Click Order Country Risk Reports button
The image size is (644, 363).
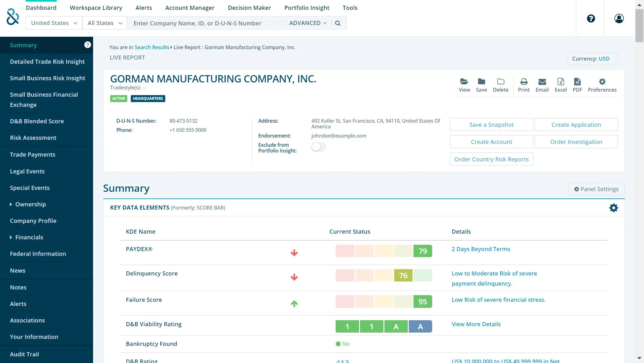[x=491, y=159]
